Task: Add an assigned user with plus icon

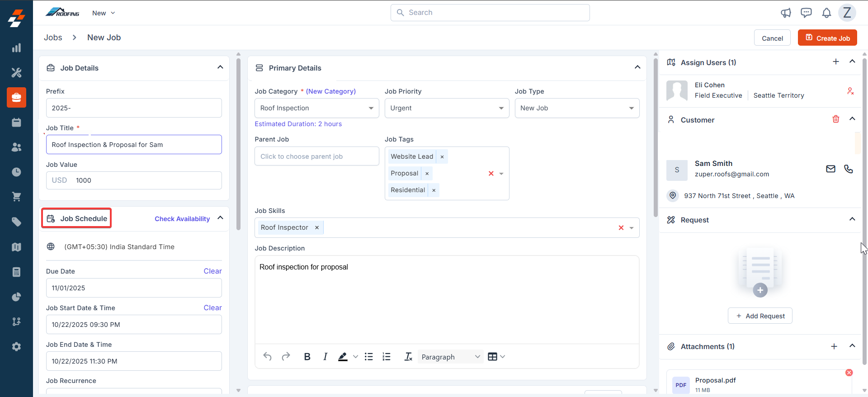Action: pos(836,61)
